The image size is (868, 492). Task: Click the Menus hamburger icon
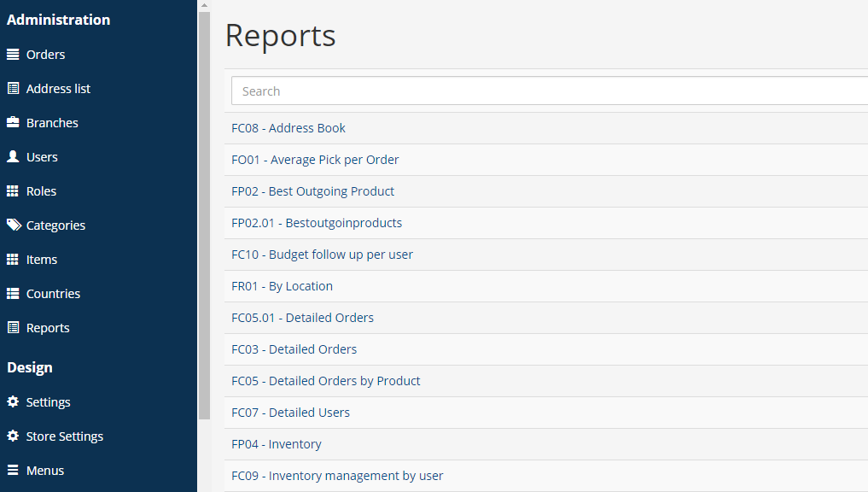[13, 470]
